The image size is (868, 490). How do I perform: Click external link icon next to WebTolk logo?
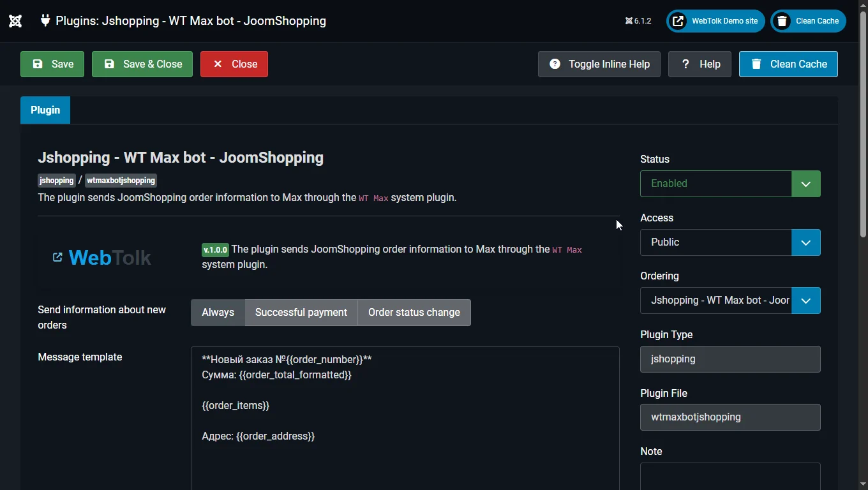[57, 257]
